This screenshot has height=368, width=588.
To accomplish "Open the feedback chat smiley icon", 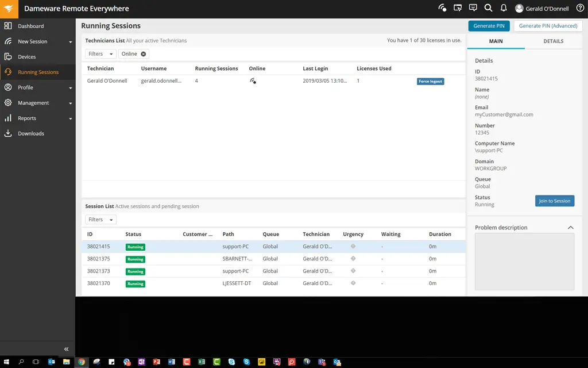I will 473,9.
